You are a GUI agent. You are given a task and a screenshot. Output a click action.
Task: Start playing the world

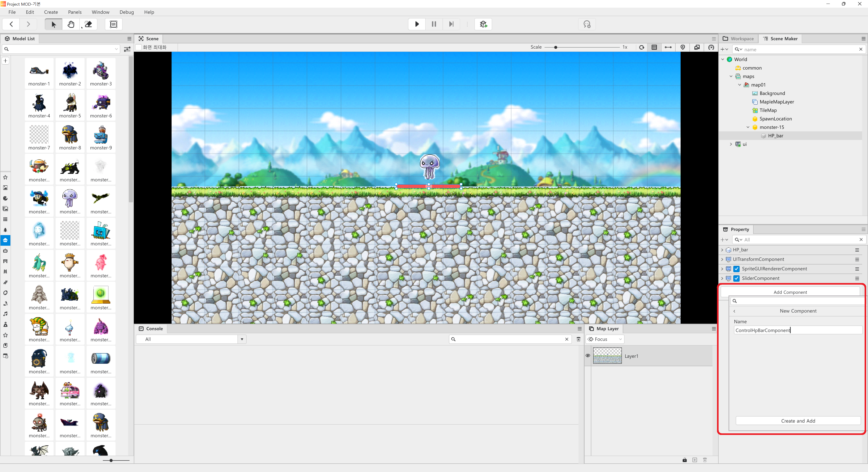417,24
